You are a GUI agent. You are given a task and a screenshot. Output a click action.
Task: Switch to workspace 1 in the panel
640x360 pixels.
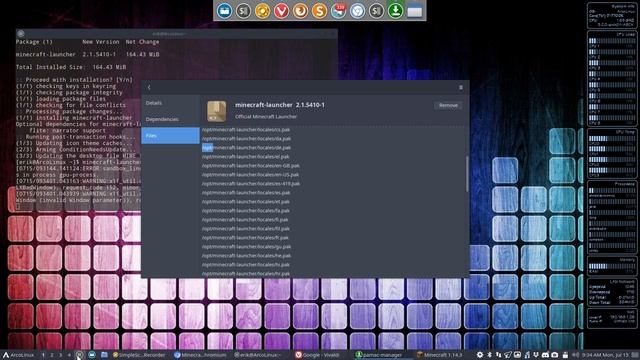coord(43,355)
